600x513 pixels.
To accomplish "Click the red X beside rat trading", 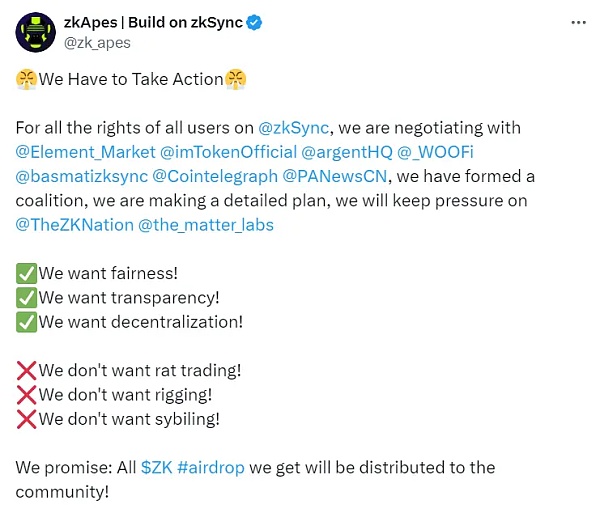I will click(26, 370).
